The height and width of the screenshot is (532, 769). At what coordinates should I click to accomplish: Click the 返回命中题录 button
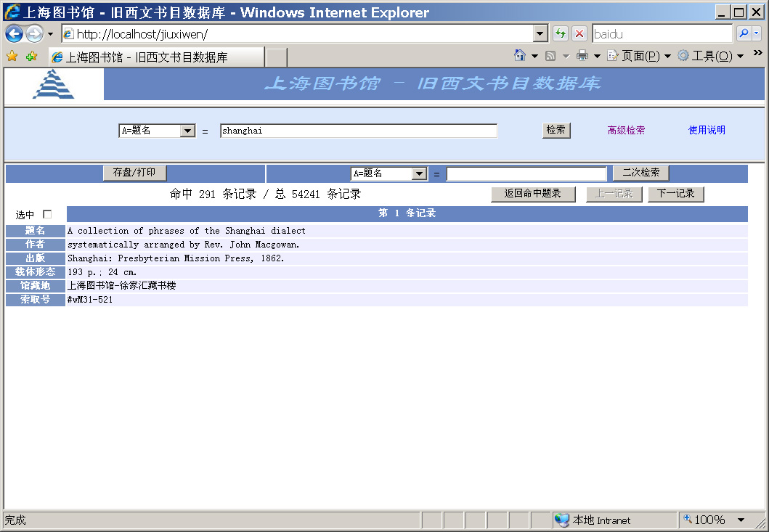533,194
